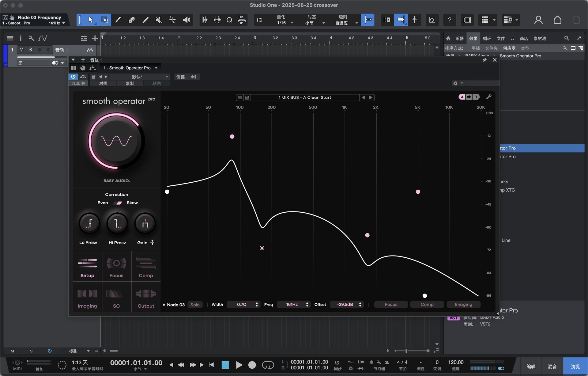Adjust the track 1 volume fader
588x376 pixels.
pos(42,57)
